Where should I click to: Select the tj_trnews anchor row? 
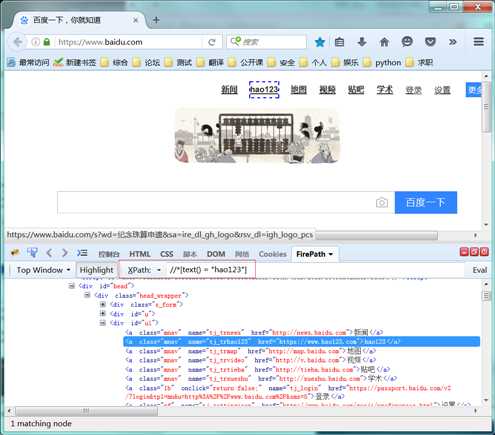[254, 332]
